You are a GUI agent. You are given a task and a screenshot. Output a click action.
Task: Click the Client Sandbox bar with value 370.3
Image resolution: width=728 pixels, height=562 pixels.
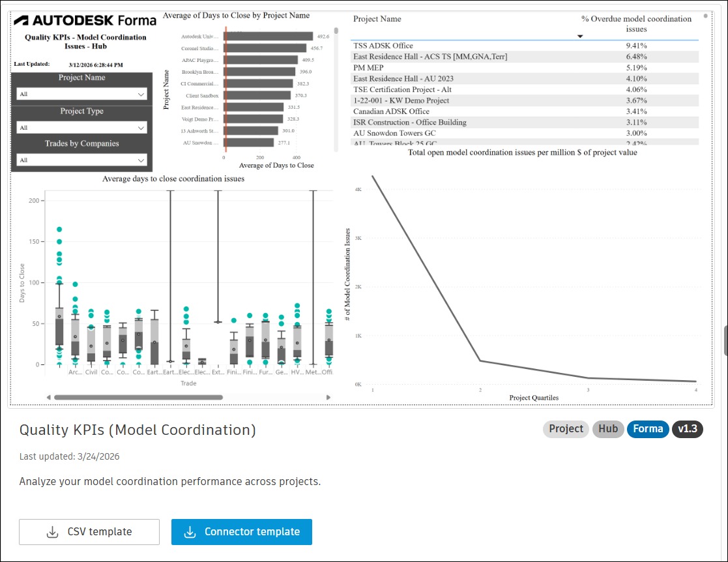click(x=257, y=95)
